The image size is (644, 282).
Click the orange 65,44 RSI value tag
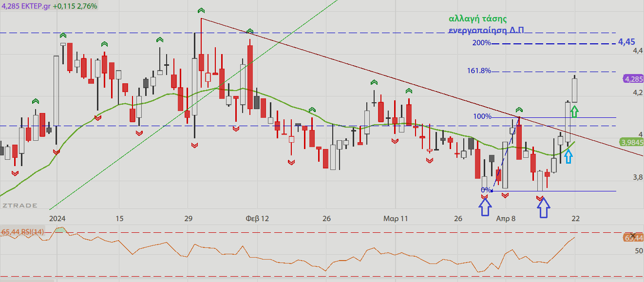(633, 238)
